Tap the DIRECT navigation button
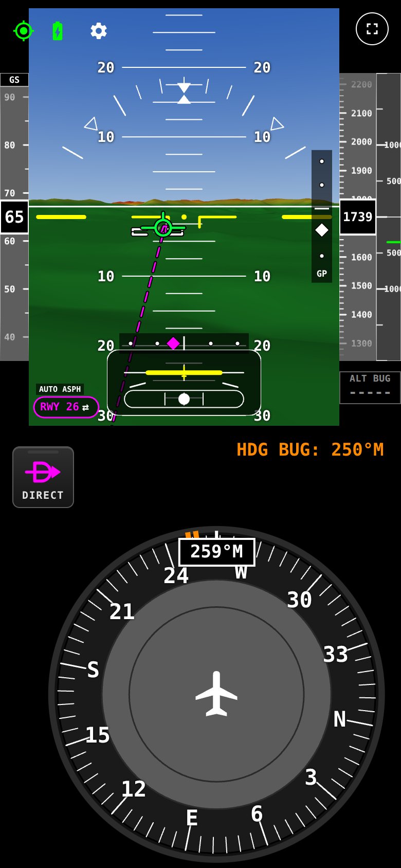The image size is (401, 868). [x=43, y=477]
